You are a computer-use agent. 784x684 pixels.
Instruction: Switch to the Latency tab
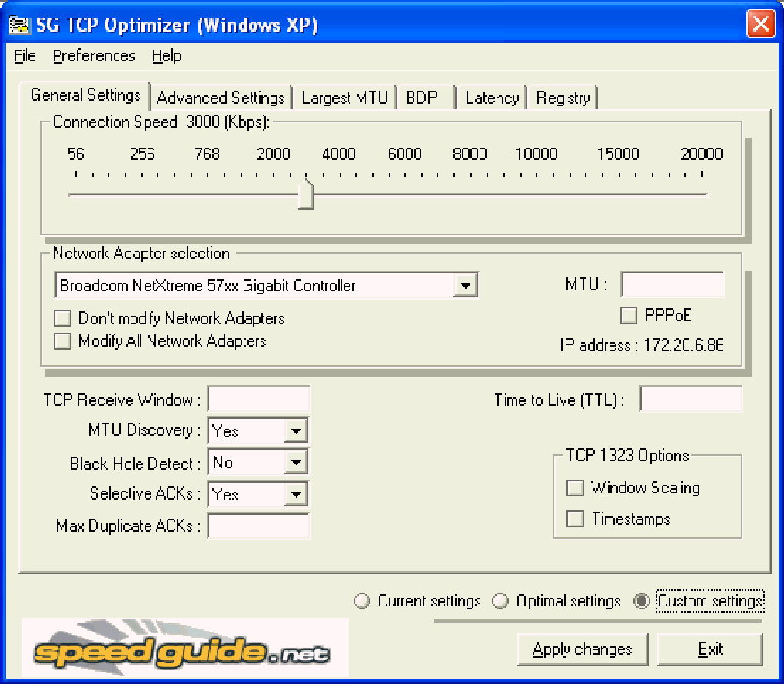coord(492,98)
